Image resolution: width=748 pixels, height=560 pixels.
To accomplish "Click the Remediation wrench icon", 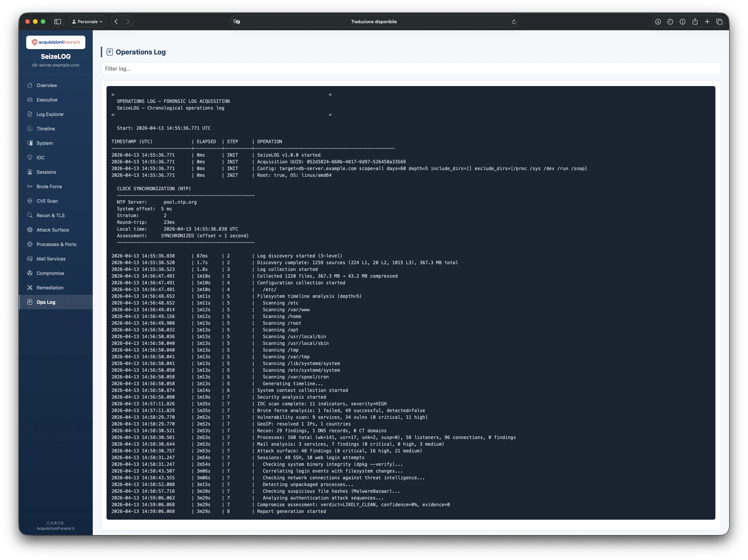I will (x=31, y=287).
